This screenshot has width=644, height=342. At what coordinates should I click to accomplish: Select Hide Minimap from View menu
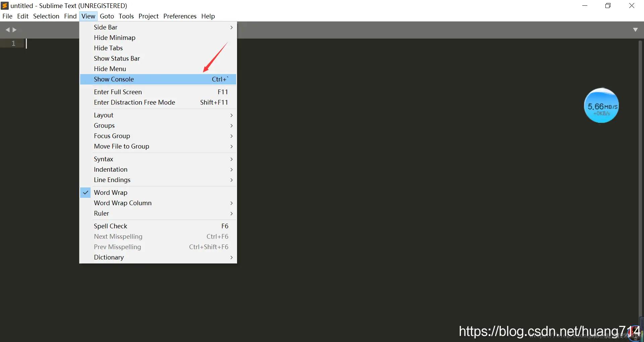tap(158, 38)
